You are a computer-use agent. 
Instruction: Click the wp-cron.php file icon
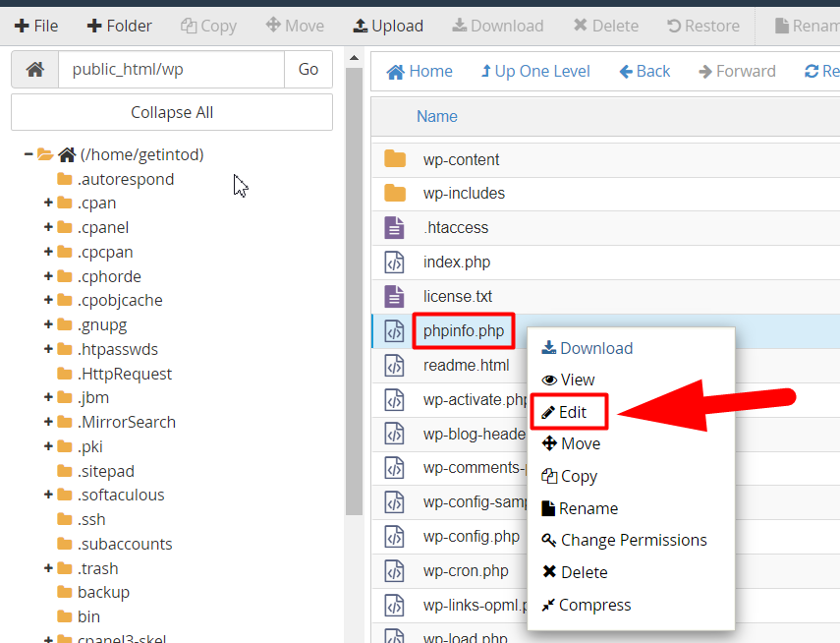click(394, 570)
